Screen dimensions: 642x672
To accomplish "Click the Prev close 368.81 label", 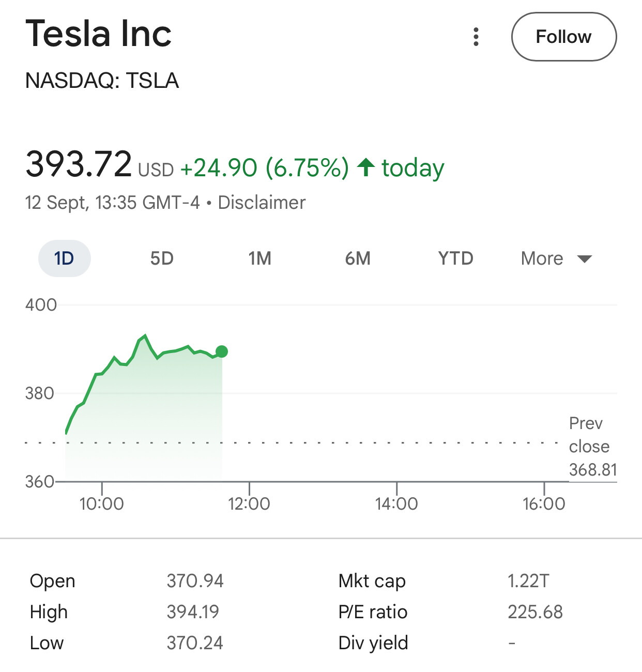I will [x=592, y=447].
